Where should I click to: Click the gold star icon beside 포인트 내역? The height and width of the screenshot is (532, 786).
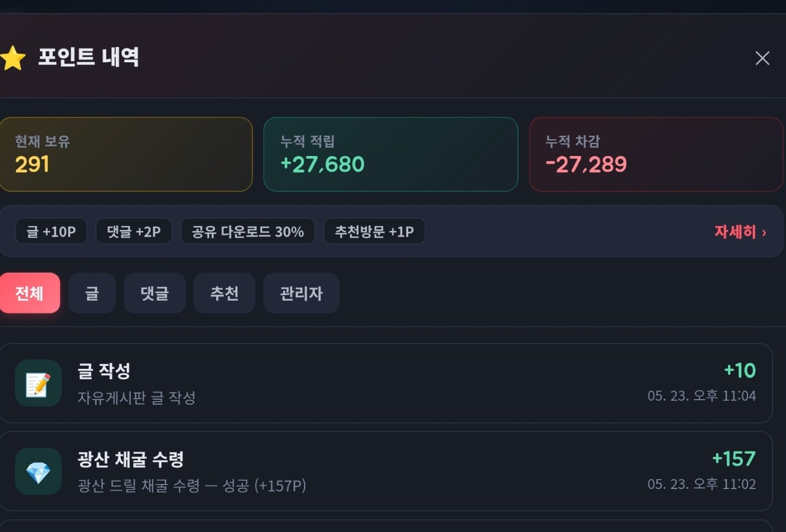click(13, 58)
